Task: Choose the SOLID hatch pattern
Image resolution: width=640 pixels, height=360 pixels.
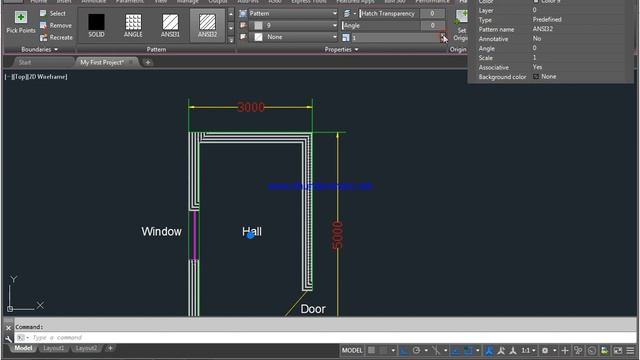Action: coord(96,25)
